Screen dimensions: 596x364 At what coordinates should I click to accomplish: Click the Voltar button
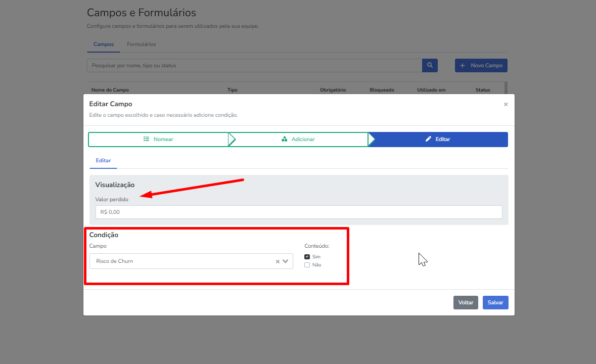click(x=466, y=302)
